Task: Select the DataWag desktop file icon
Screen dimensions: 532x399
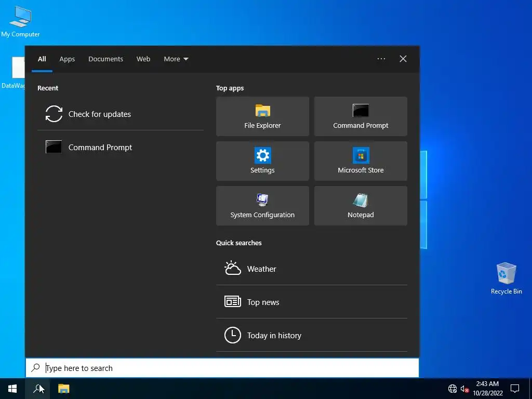Action: pyautogui.click(x=13, y=73)
